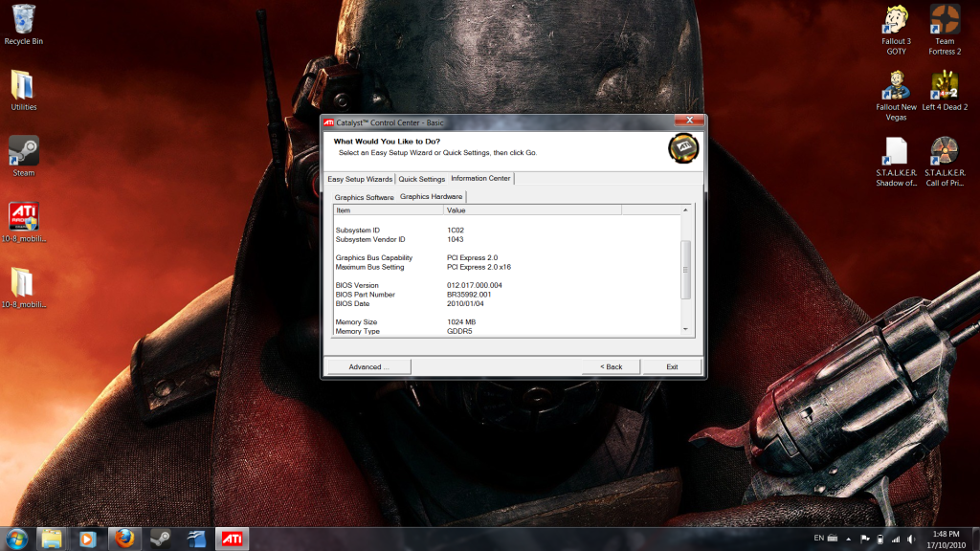Click the scroll down arrow in hardware list
980x551 pixels.
click(685, 329)
